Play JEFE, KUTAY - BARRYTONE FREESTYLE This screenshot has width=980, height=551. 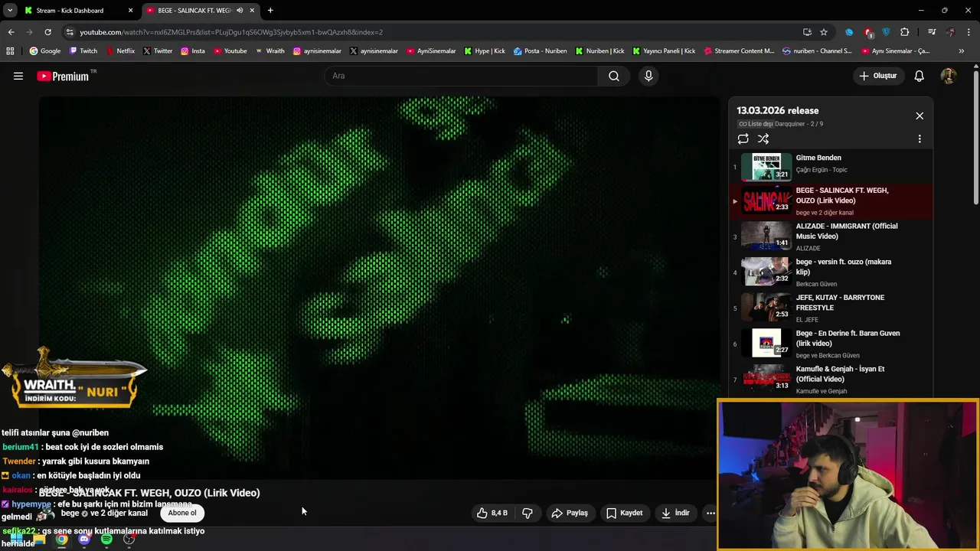831,308
